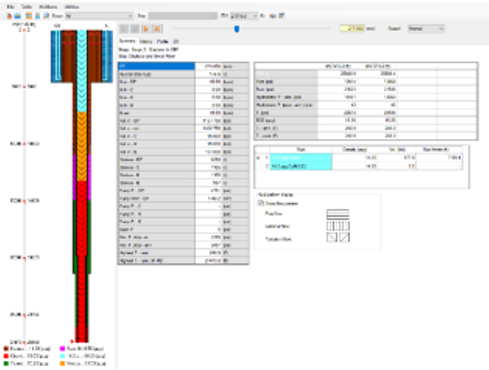Viewport: 489px width, 370px height.
Task: Click the orange fluid segment in the wellbore schematic
Action: [x=82, y=146]
